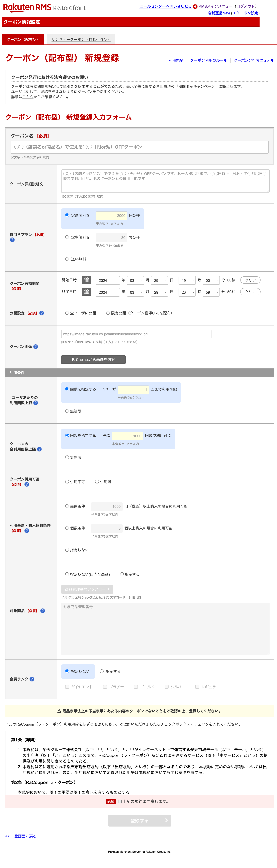Click the coupon image URL input field
The width and height of the screenshot is (277, 868).
(136, 334)
